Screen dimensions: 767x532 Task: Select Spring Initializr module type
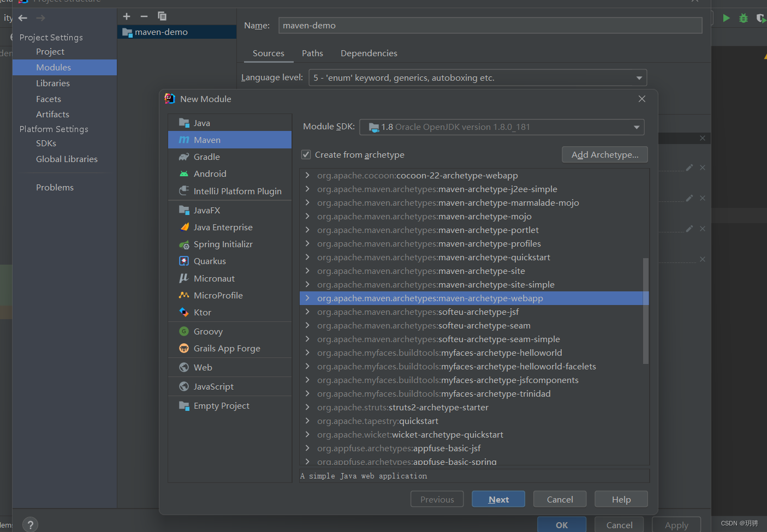[x=230, y=244]
